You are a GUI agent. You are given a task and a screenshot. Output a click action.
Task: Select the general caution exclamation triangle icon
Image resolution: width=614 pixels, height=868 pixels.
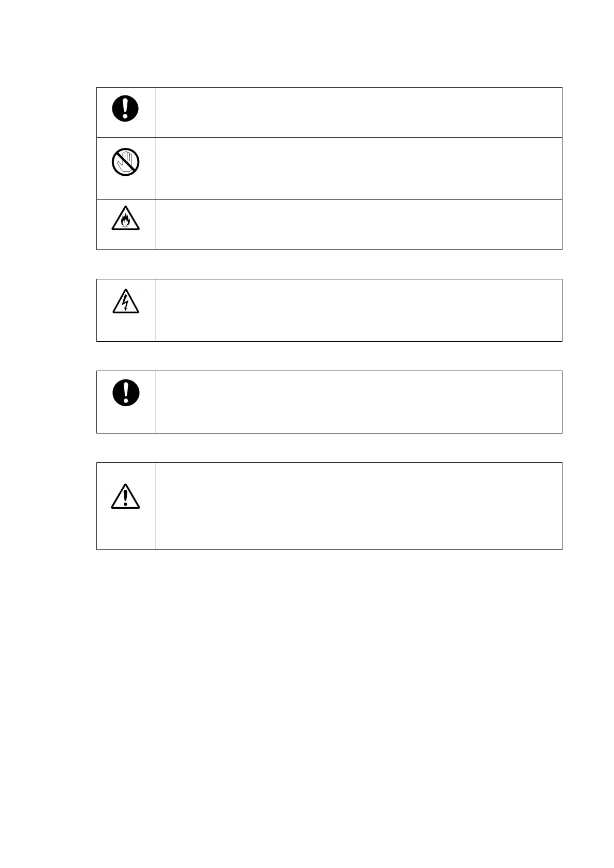click(x=126, y=497)
